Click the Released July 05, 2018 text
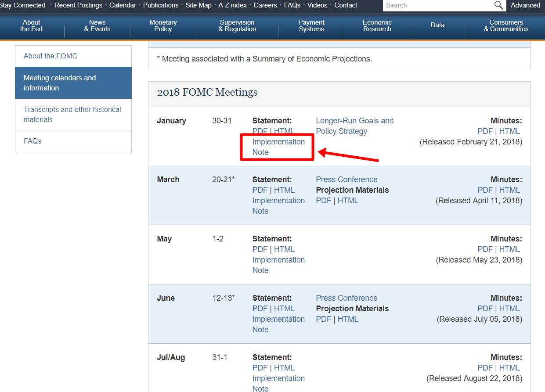Screen dimensions: 545x392 click(480, 319)
